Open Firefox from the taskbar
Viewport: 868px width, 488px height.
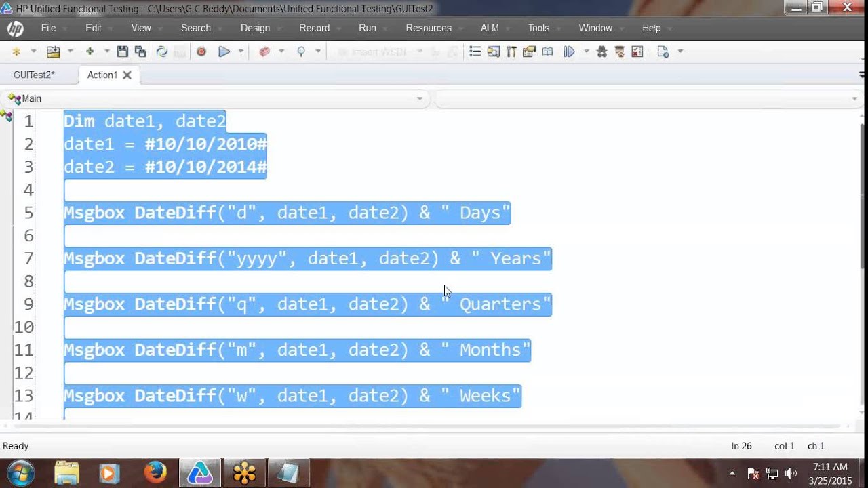[155, 472]
